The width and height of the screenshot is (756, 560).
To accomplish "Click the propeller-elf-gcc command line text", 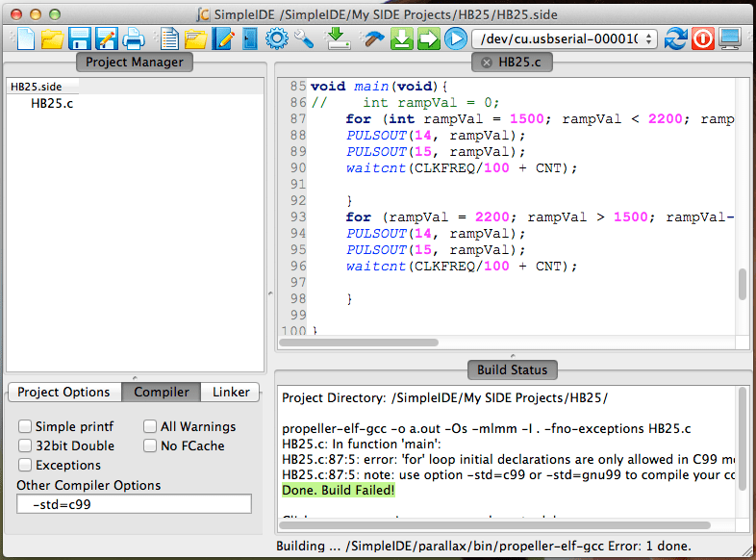I will pos(486,428).
